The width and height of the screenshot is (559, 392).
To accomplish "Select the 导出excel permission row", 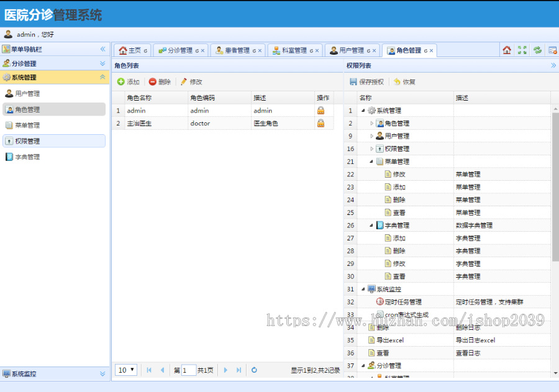I will coord(447,340).
